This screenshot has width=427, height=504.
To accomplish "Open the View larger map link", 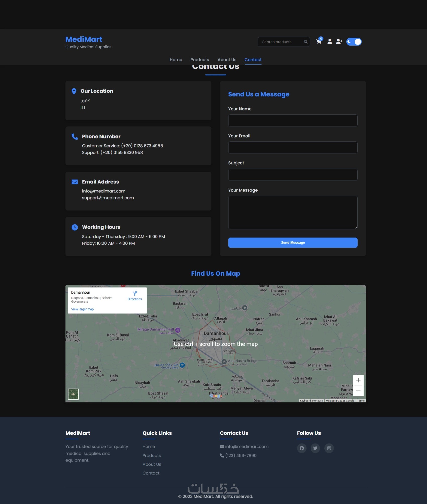I will 82,309.
